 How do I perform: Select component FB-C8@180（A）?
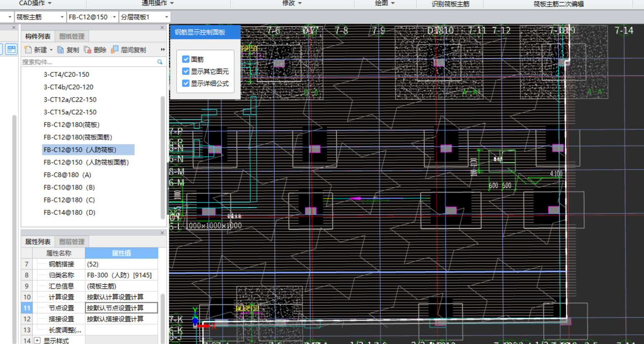(x=67, y=175)
